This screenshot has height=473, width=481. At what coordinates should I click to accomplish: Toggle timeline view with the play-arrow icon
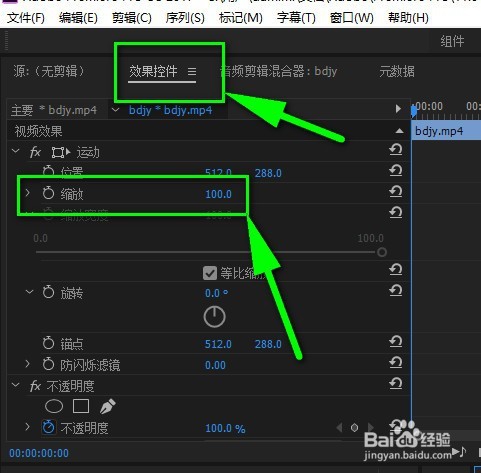[x=398, y=109]
